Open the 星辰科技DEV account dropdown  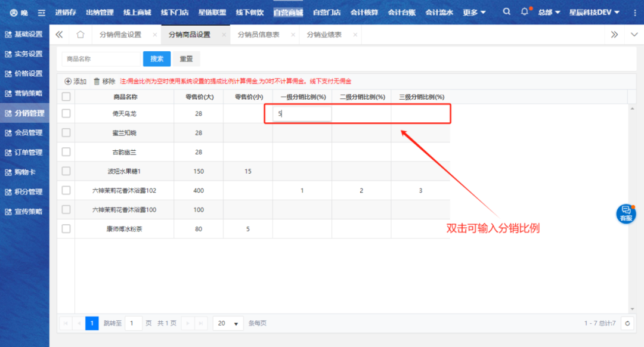tap(594, 13)
